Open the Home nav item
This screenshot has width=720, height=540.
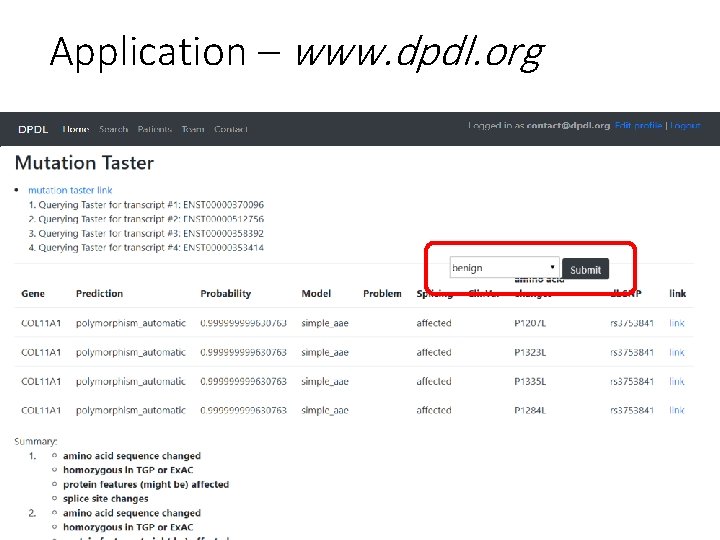point(76,129)
